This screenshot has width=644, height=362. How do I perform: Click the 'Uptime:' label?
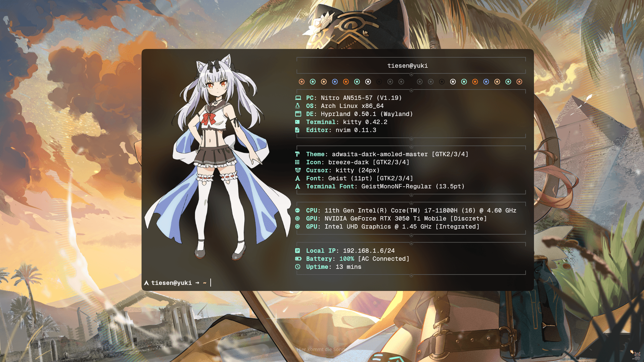tap(319, 267)
